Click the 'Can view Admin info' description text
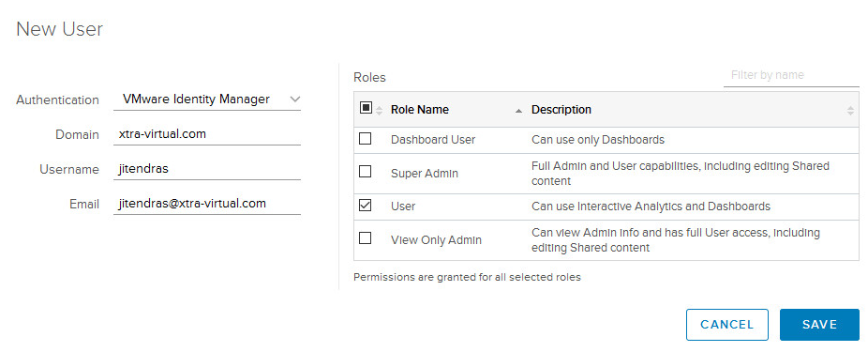Image resolution: width=868 pixels, height=352 pixels. (x=675, y=239)
